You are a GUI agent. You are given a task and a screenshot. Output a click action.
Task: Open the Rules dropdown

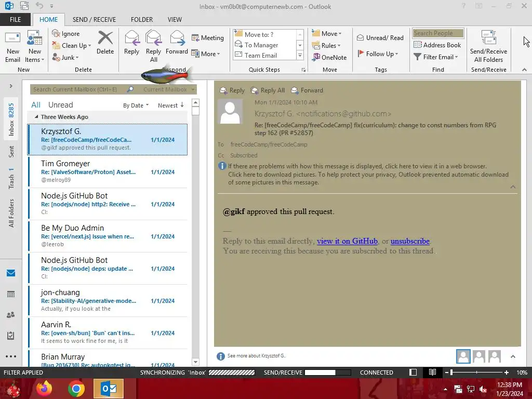(x=326, y=46)
